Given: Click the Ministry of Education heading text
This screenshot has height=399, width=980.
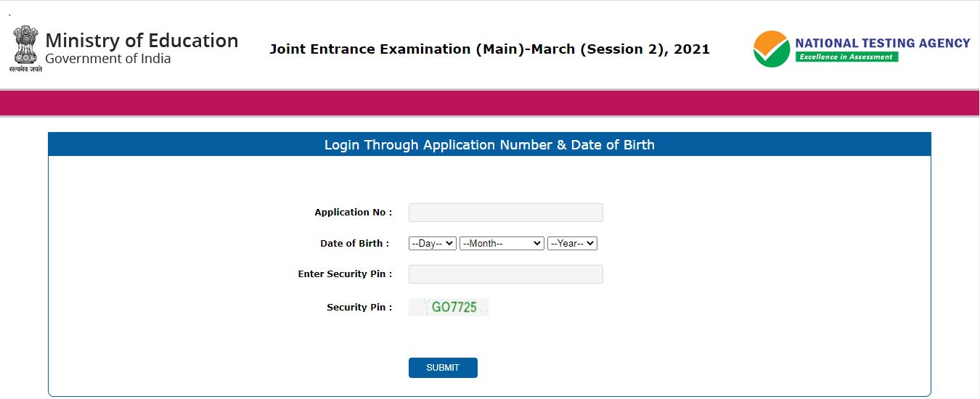Looking at the screenshot, I should (x=142, y=41).
